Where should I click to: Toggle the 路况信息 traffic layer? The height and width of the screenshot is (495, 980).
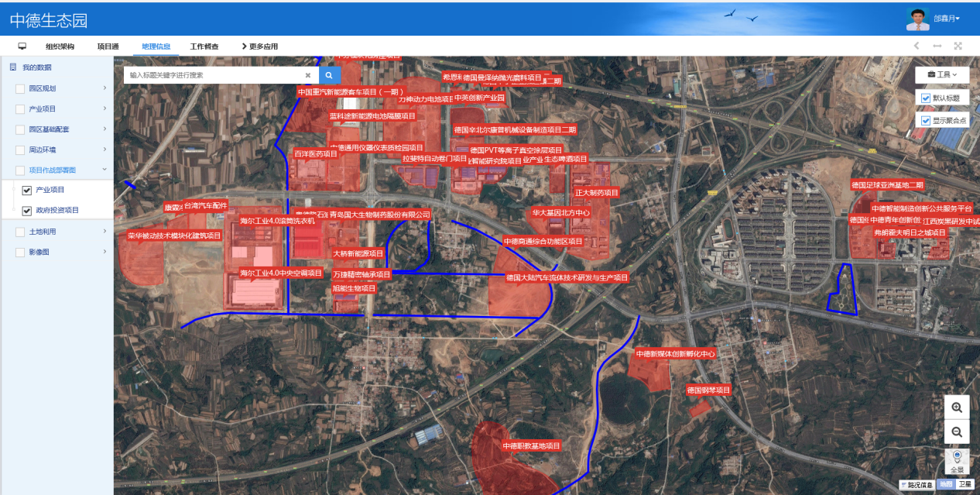pos(917,485)
